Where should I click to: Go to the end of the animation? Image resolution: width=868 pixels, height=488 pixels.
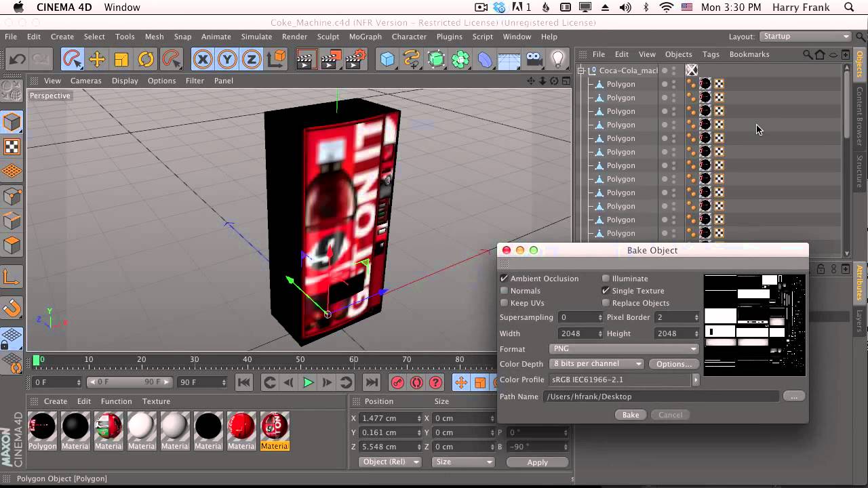click(x=371, y=382)
